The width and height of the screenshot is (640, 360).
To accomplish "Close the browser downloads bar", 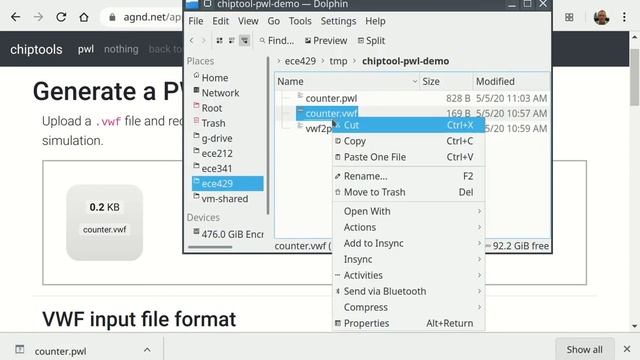I will 627,349.
